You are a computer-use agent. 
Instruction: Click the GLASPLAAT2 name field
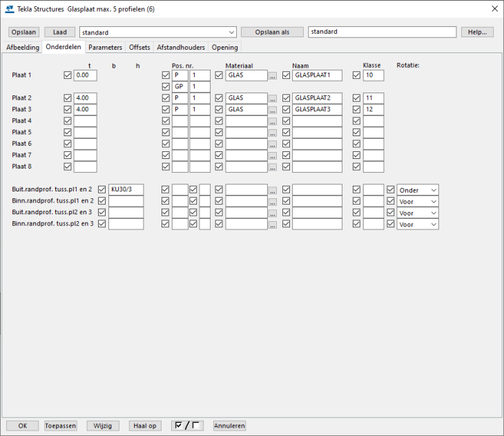point(318,98)
